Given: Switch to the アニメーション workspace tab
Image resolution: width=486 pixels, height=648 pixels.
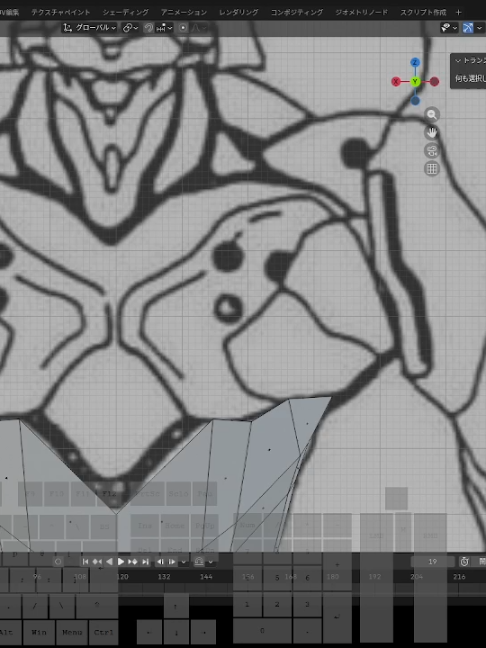Looking at the screenshot, I should [x=183, y=12].
